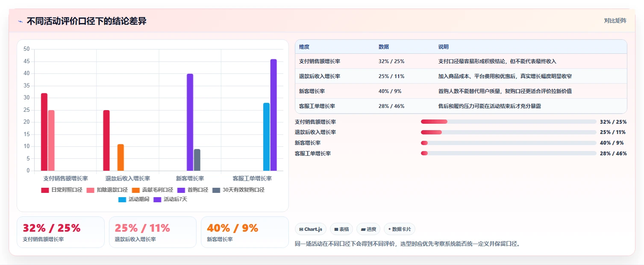Click the description starting 加入商品成本

[x=505, y=76]
